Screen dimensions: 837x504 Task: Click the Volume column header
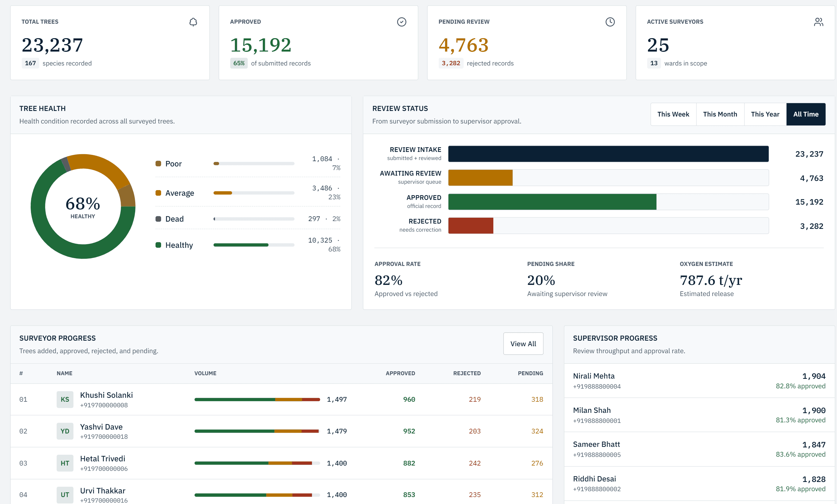[x=205, y=373]
